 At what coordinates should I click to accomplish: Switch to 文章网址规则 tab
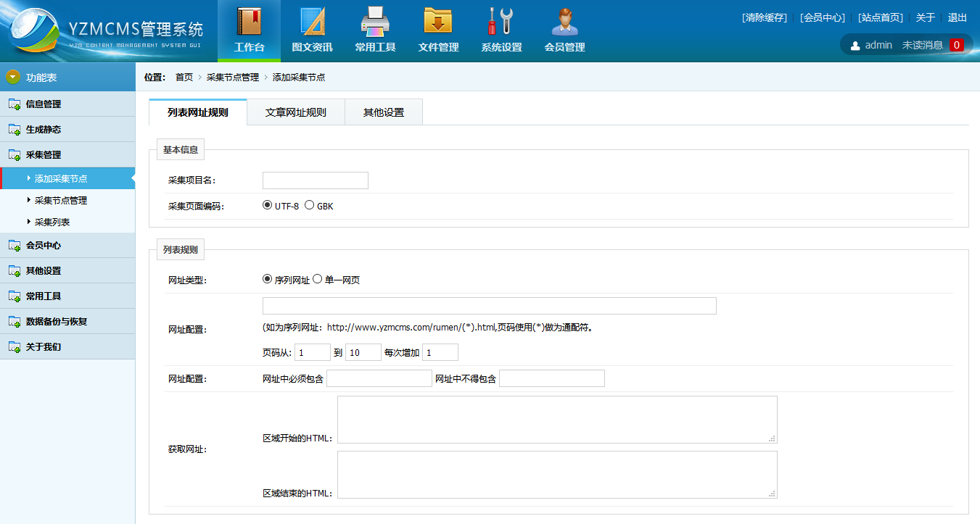coord(295,112)
